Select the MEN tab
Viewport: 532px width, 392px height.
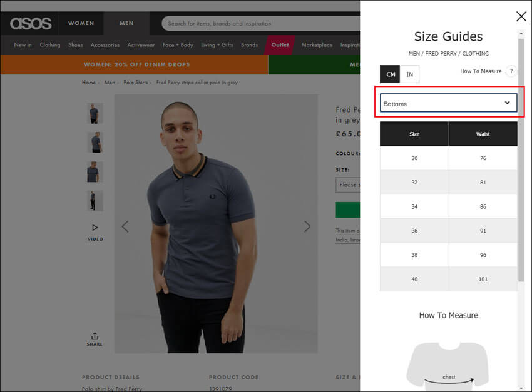pyautogui.click(x=126, y=23)
